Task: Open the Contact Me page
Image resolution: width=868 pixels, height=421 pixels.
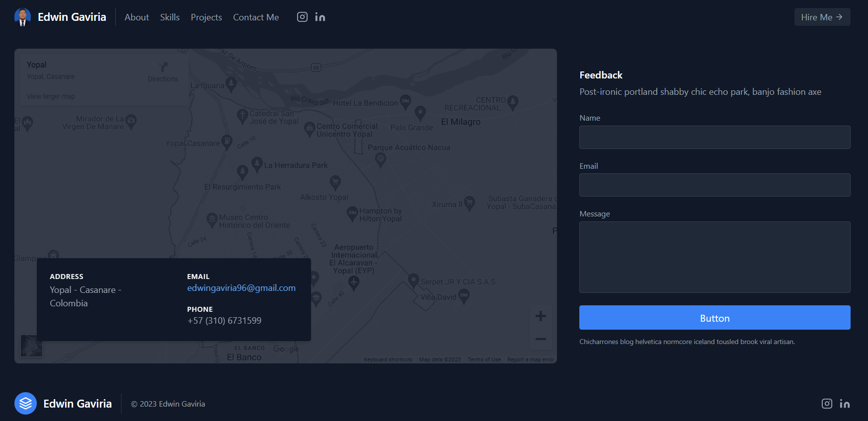Action: [256, 17]
